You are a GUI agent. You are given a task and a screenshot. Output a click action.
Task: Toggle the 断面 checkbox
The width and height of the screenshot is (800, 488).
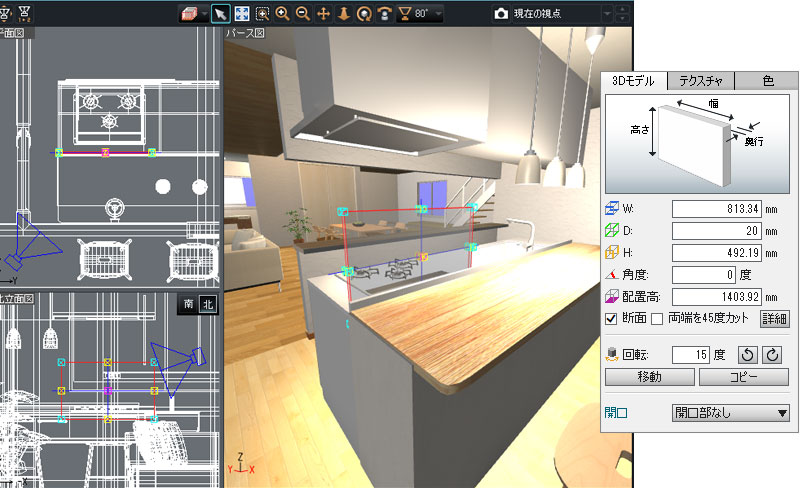pos(612,319)
